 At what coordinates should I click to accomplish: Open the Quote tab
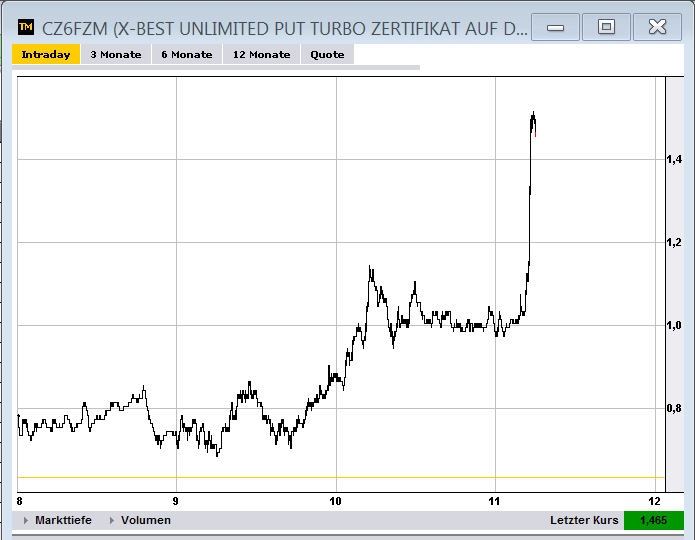(327, 55)
